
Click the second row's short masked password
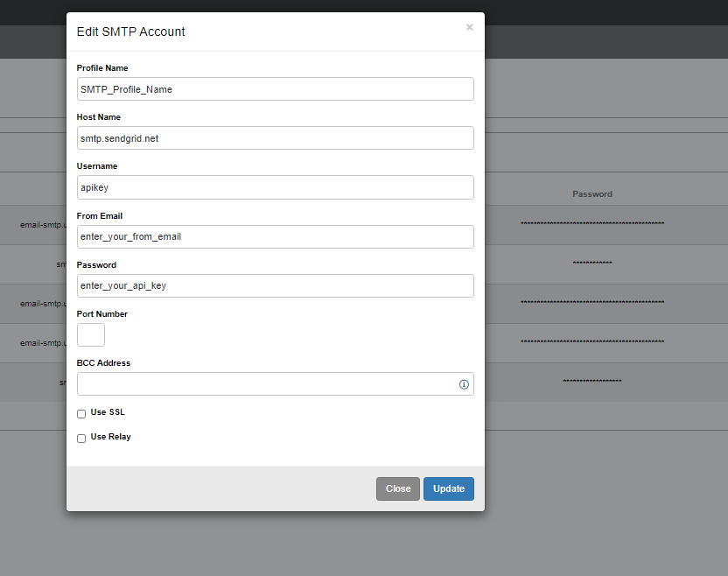pyautogui.click(x=592, y=263)
